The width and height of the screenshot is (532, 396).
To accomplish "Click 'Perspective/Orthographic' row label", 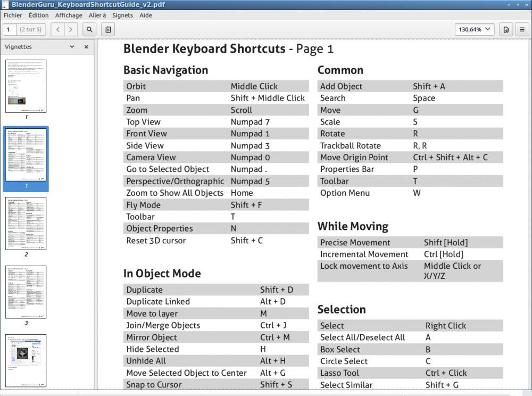I will click(175, 181).
